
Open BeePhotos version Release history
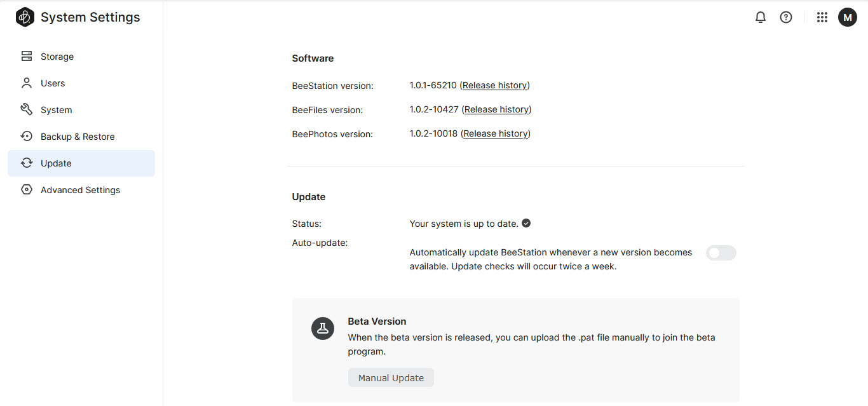point(496,133)
